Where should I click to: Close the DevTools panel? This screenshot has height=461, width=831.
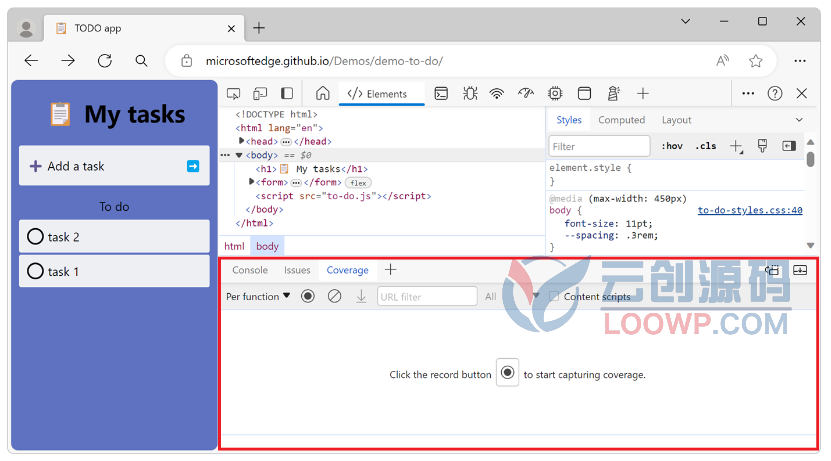pos(802,94)
